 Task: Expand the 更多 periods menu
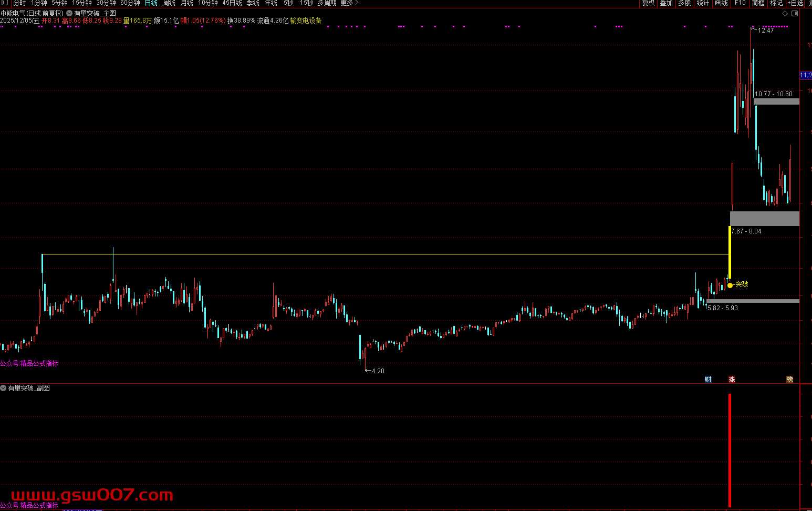pyautogui.click(x=349, y=3)
